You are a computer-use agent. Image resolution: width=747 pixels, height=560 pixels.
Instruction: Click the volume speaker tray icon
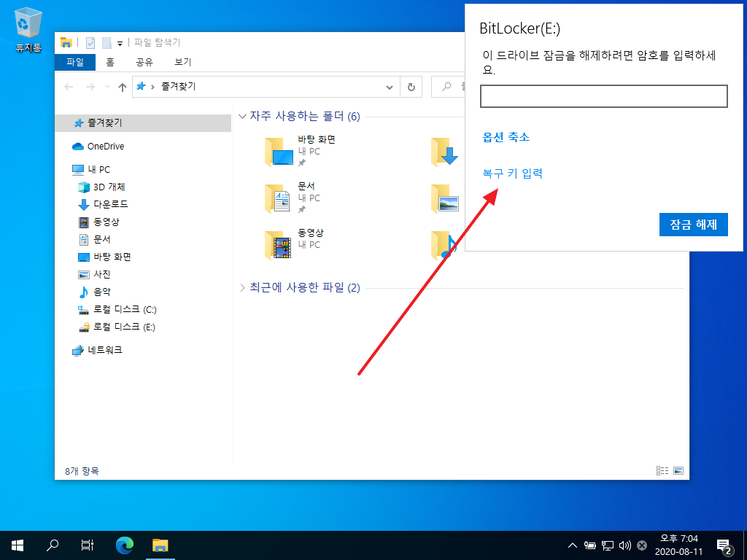coord(624,545)
